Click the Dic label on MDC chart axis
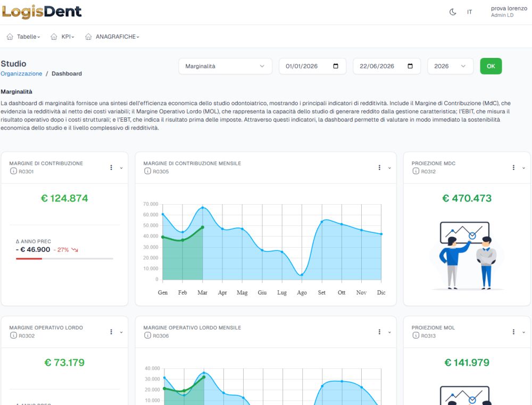Screen dimensions: 532x405 tap(381, 292)
